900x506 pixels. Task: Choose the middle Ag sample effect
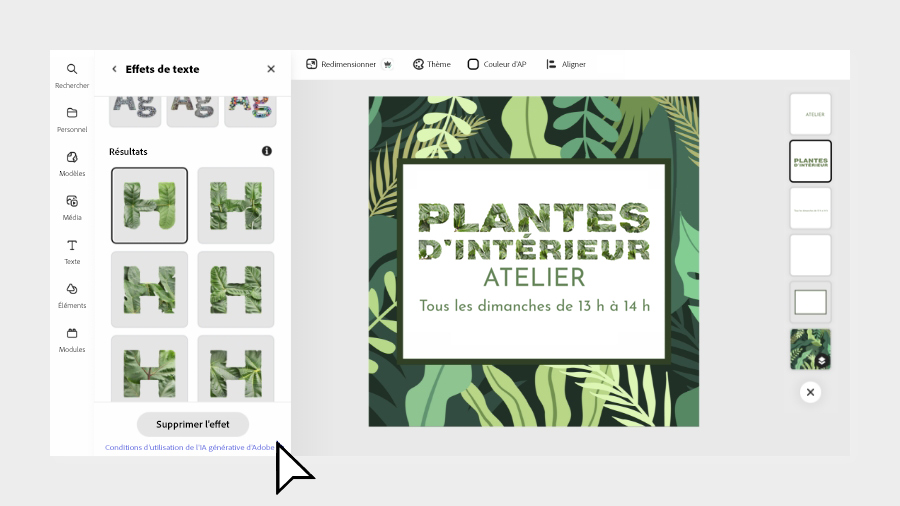[192, 111]
